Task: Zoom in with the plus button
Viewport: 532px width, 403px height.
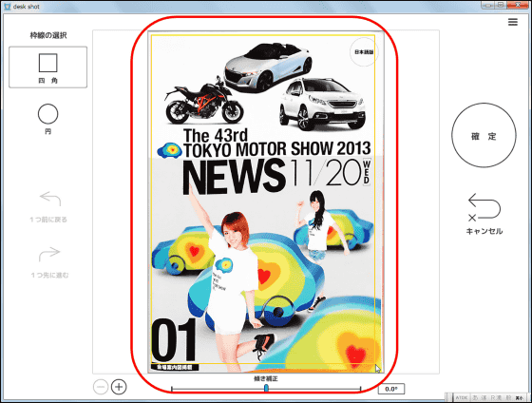Action: click(x=119, y=387)
